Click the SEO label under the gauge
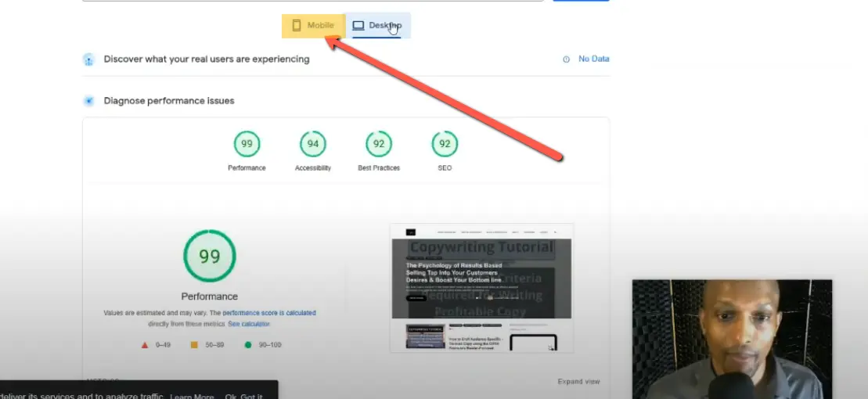This screenshot has height=399, width=868. (445, 167)
